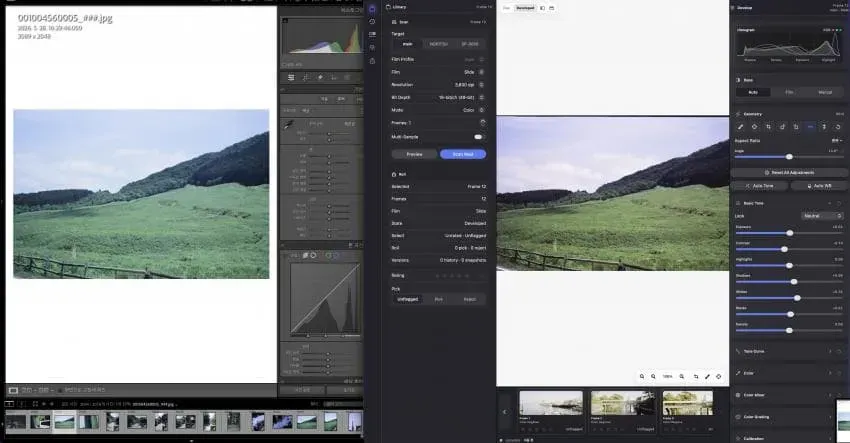
Task: Click crop icon in preview floating toolbar
Action: coord(696,376)
